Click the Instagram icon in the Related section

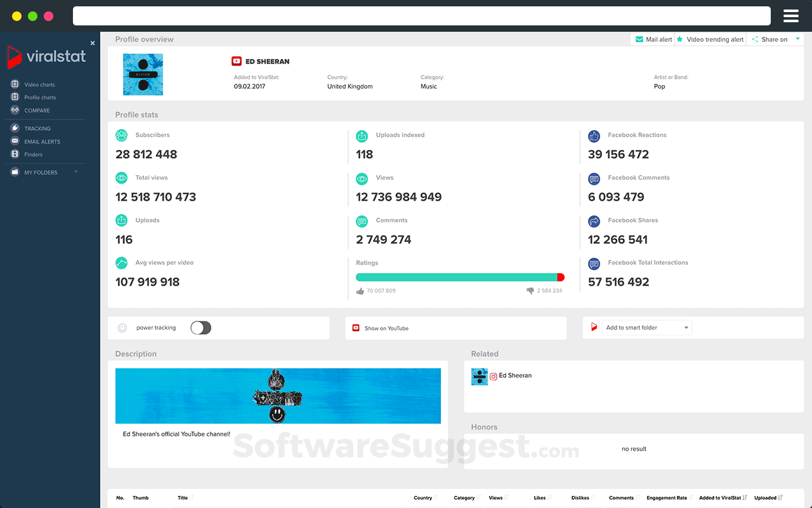pyautogui.click(x=493, y=375)
